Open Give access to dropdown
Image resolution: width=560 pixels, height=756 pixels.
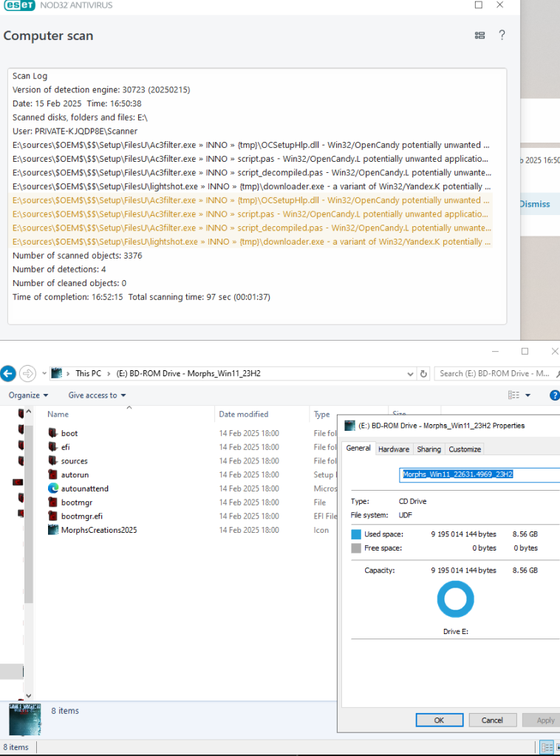tap(97, 395)
